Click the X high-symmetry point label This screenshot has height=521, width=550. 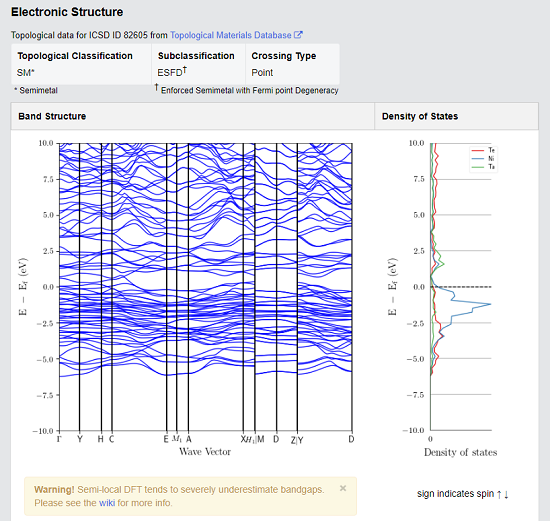click(x=243, y=439)
